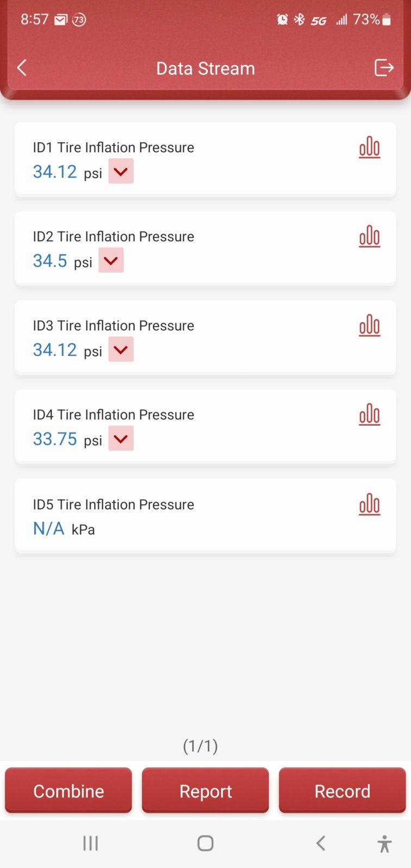
Task: Open Android recent apps button
Action: coord(91,843)
